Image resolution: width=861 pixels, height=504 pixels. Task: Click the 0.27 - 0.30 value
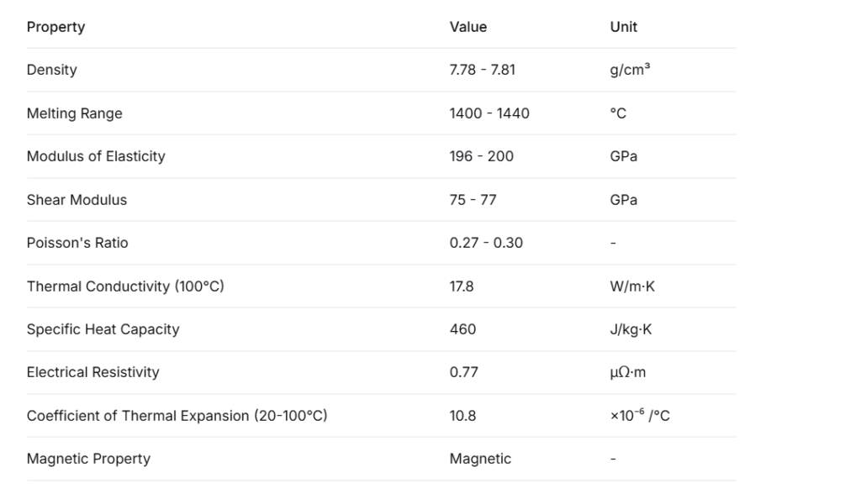[486, 243]
